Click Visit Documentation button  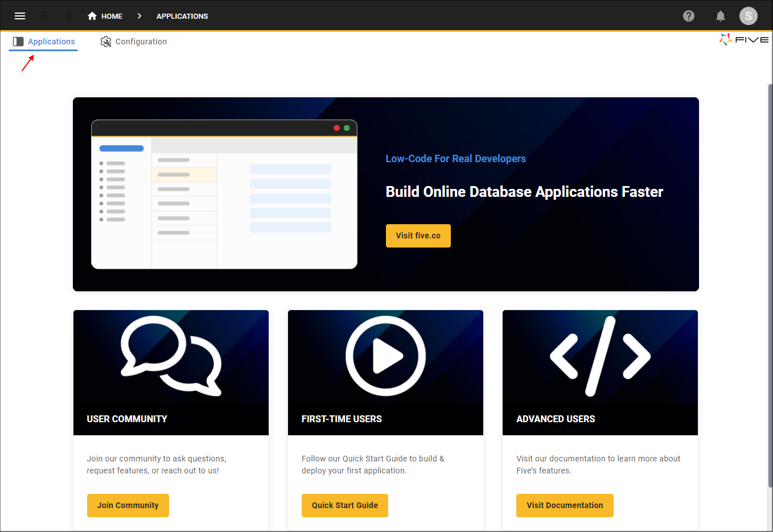pyautogui.click(x=565, y=505)
